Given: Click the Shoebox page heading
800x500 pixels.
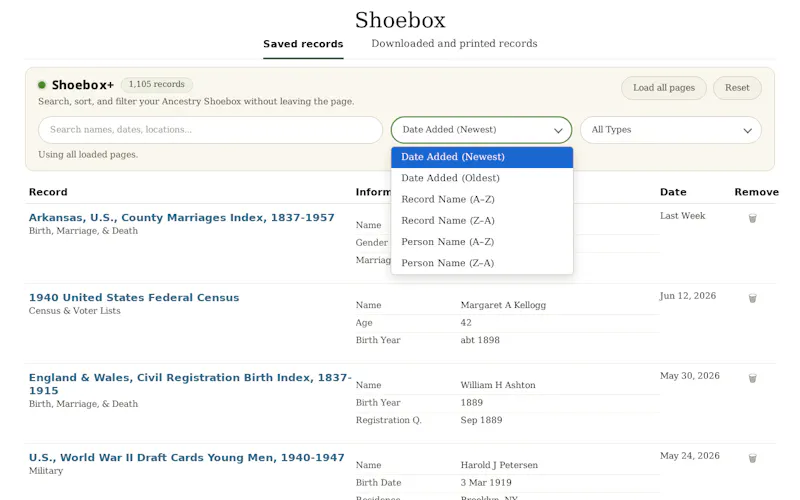Looking at the screenshot, I should click(x=400, y=20).
